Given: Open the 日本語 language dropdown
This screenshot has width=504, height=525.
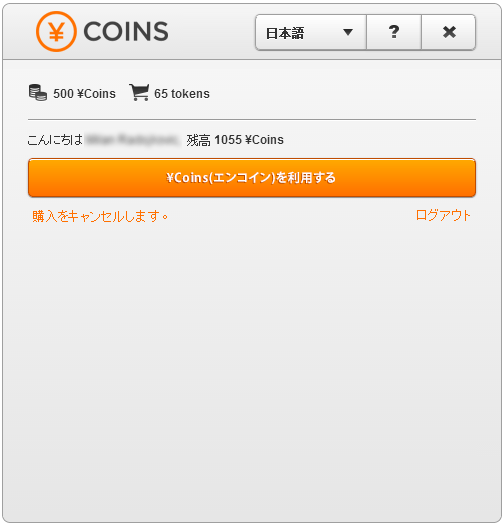Looking at the screenshot, I should click(311, 32).
